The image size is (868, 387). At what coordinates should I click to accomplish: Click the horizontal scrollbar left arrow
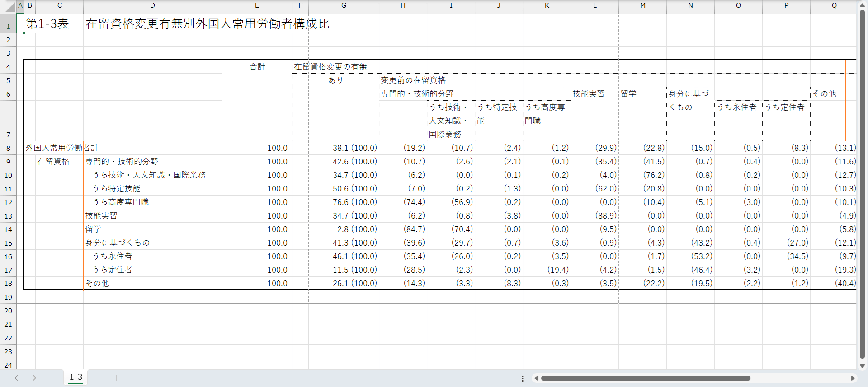pyautogui.click(x=536, y=378)
